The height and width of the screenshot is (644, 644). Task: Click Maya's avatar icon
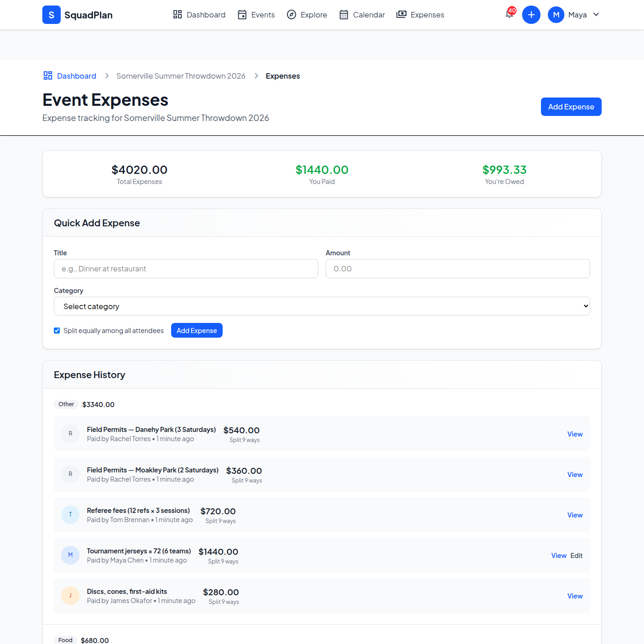556,14
